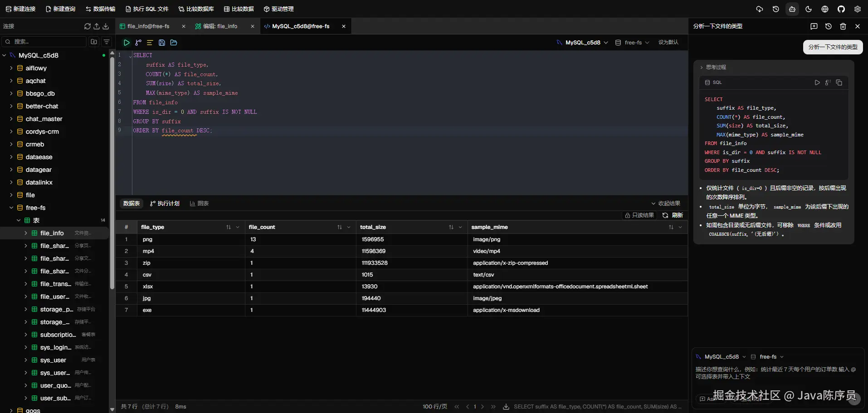
Task: Open Data Transfer tool
Action: 100,9
